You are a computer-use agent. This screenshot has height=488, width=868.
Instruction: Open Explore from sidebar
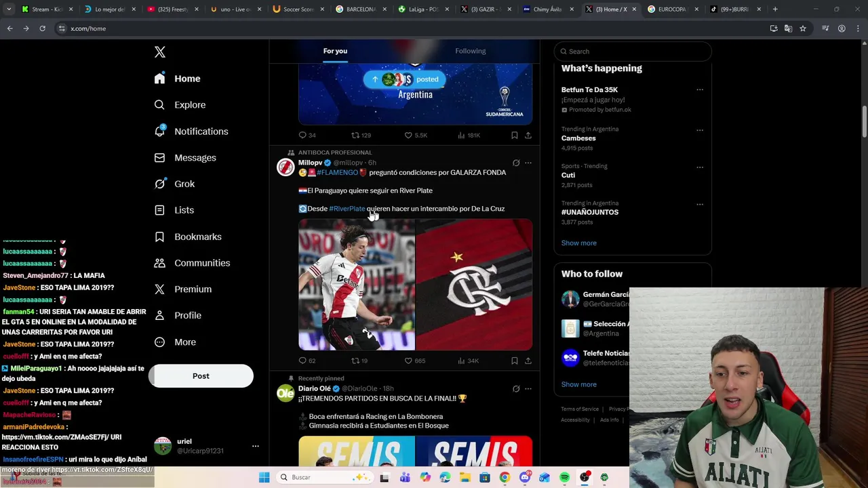click(180, 105)
